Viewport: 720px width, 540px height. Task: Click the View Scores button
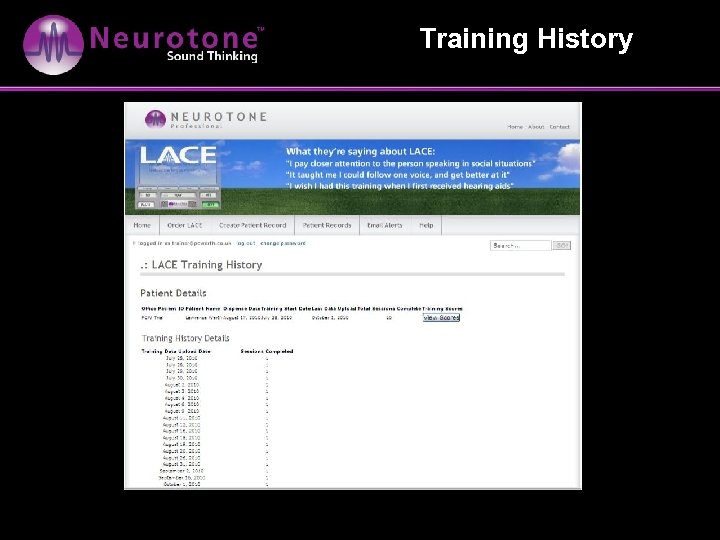pos(441,318)
